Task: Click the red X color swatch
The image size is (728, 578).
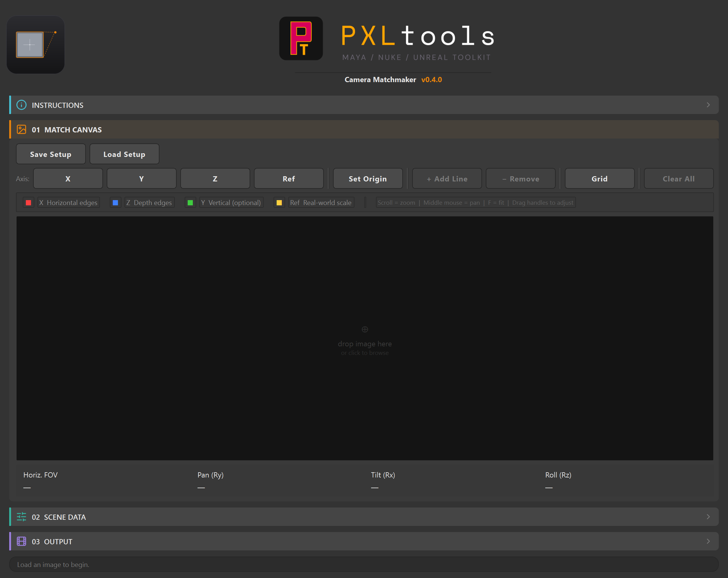Action: pyautogui.click(x=28, y=203)
